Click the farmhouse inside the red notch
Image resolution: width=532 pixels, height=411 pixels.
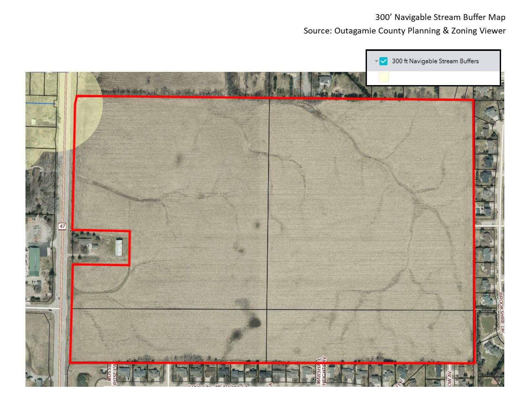85,242
